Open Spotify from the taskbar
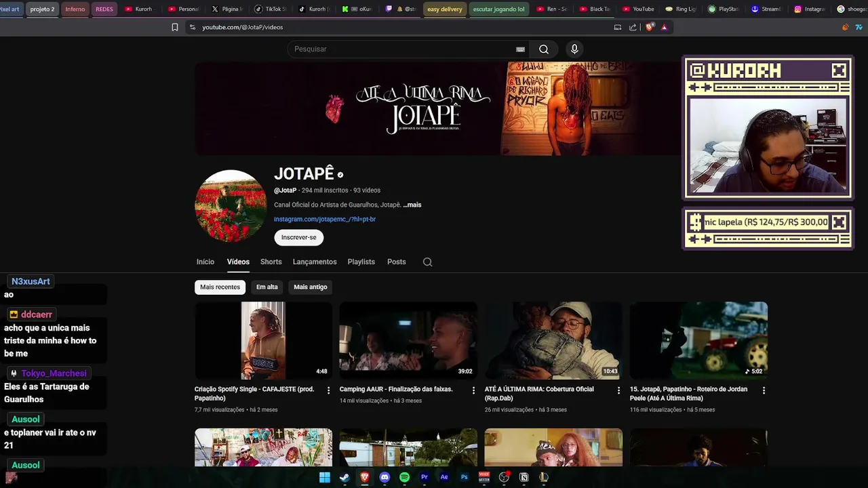 click(404, 477)
